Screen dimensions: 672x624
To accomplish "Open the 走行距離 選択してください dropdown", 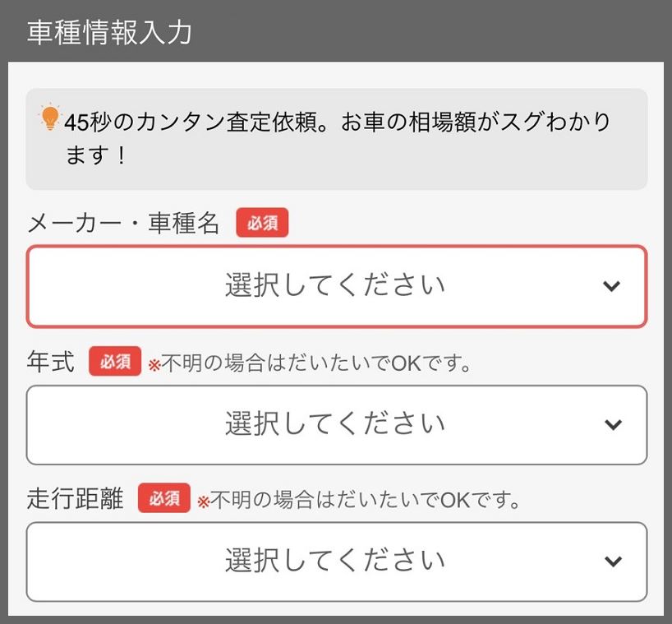I will click(x=336, y=562).
